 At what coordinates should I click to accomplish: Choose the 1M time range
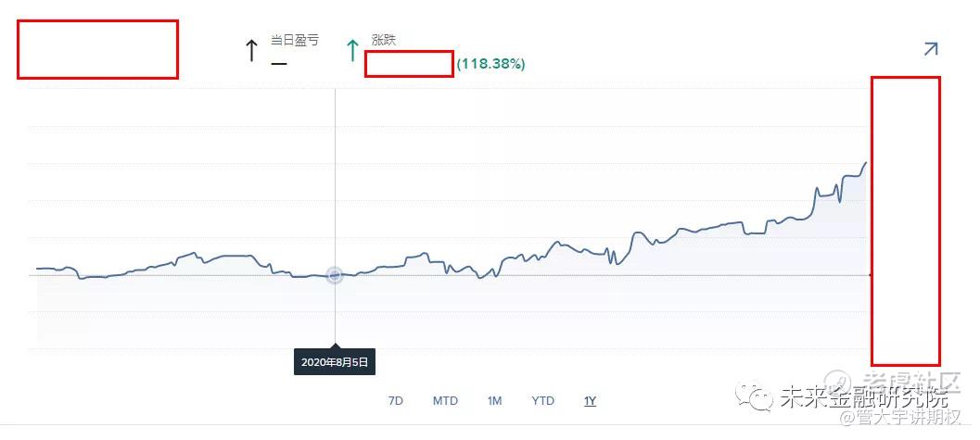click(x=494, y=401)
